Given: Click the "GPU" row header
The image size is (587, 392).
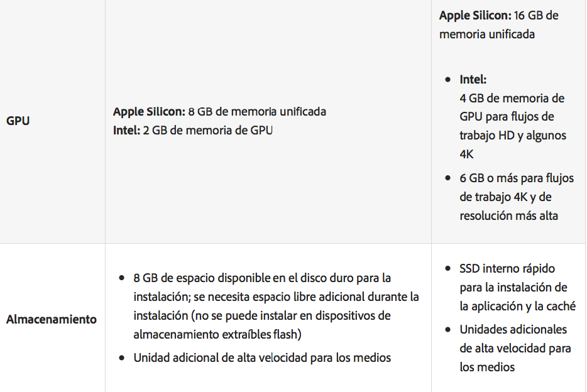Looking at the screenshot, I should tap(18, 121).
